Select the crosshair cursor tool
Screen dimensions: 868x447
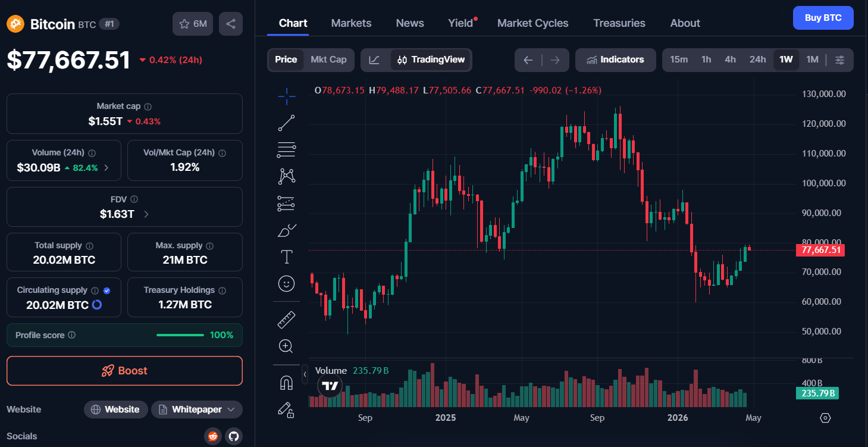click(286, 96)
